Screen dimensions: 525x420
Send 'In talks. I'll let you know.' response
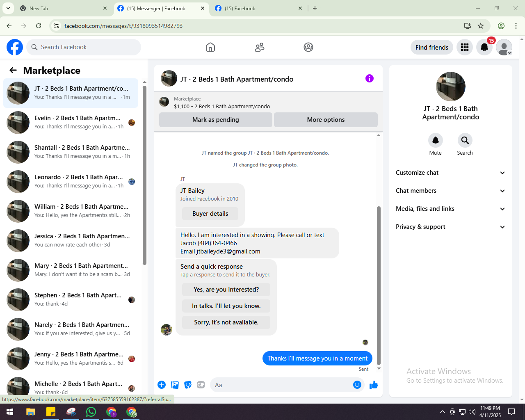(x=226, y=306)
